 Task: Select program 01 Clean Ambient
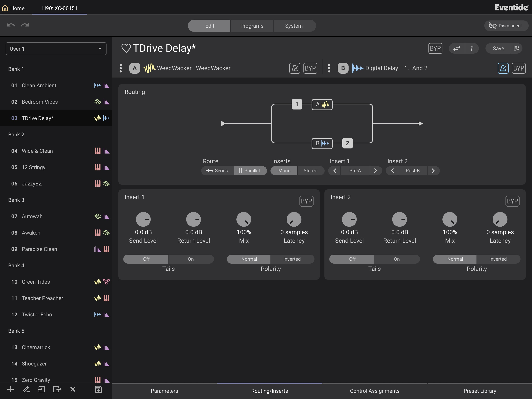(x=56, y=86)
